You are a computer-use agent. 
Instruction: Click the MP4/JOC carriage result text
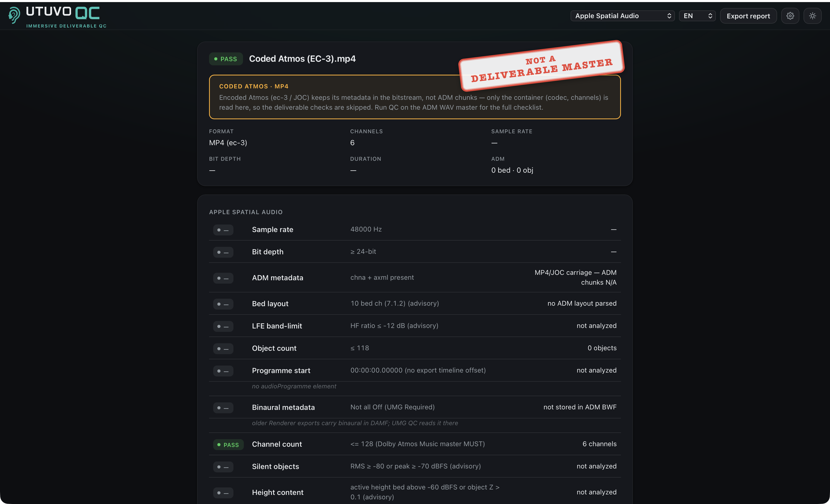(x=575, y=277)
